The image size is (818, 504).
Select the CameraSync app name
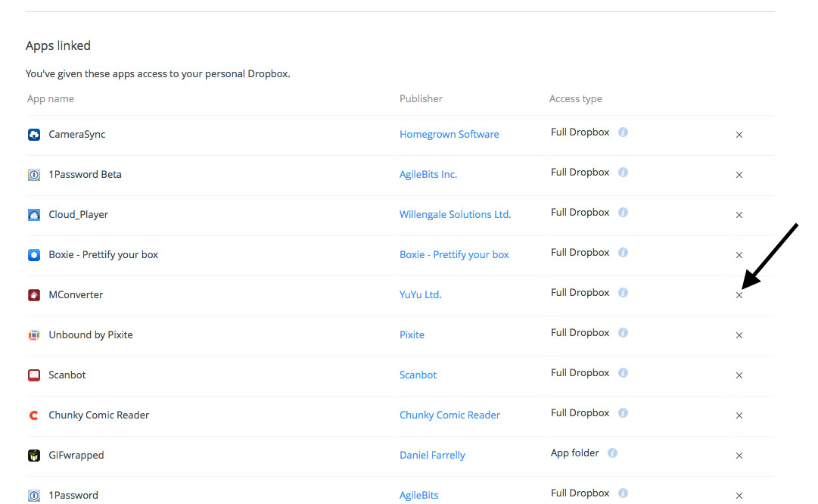tap(77, 135)
